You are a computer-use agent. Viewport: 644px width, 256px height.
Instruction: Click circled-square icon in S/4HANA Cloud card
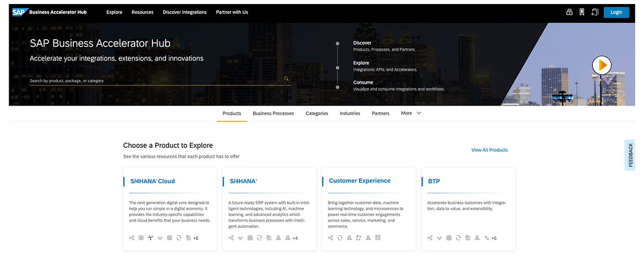(141, 238)
